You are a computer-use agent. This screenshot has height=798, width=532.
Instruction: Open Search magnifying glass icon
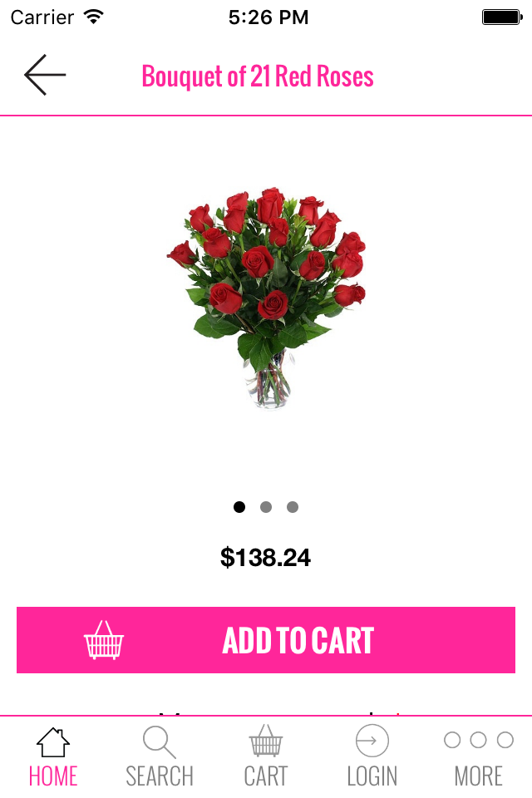pyautogui.click(x=160, y=742)
